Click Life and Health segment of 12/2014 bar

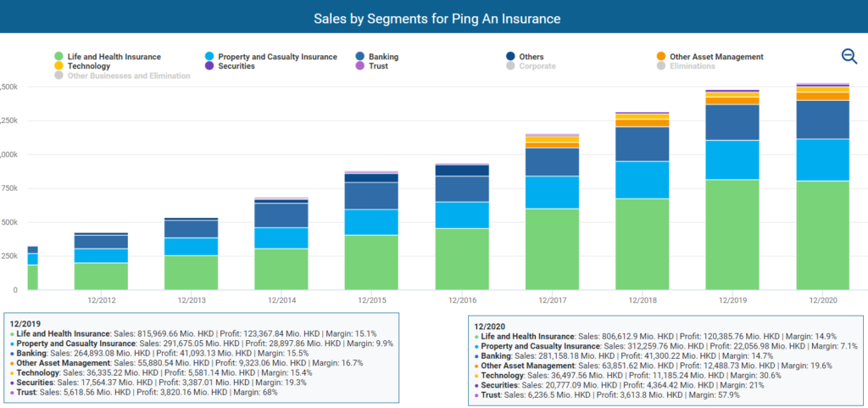pos(281,269)
